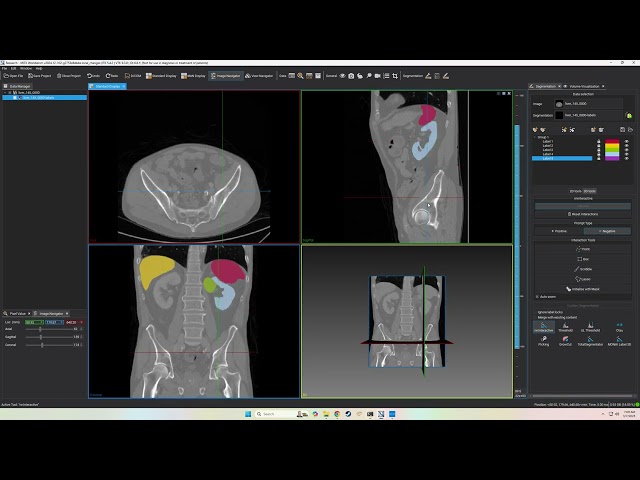Select the Data Manager tab
Screen dimensions: 640x480
point(17,87)
